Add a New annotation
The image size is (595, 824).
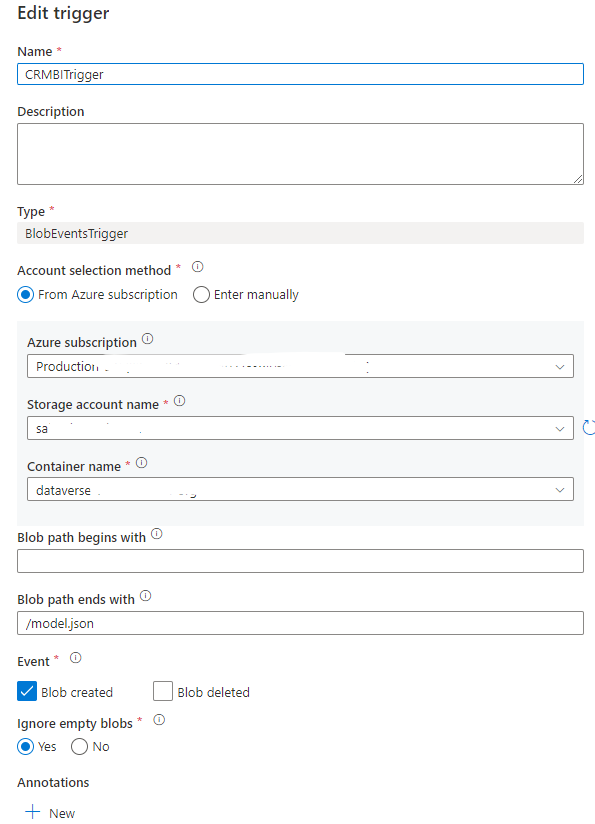point(50,812)
